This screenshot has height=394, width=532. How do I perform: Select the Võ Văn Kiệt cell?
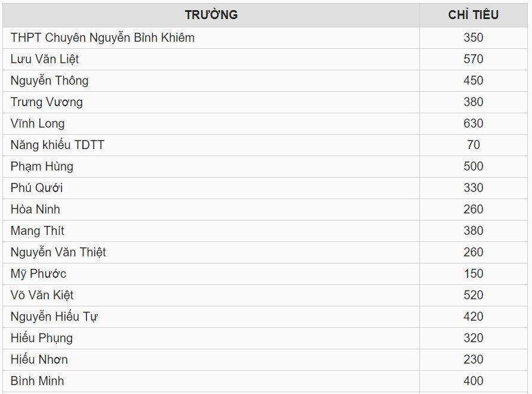click(x=42, y=295)
